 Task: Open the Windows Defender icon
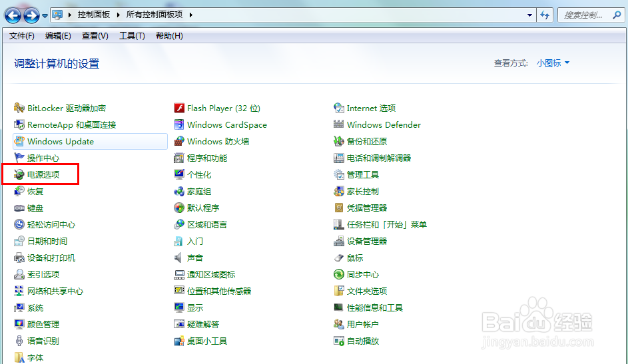point(339,124)
